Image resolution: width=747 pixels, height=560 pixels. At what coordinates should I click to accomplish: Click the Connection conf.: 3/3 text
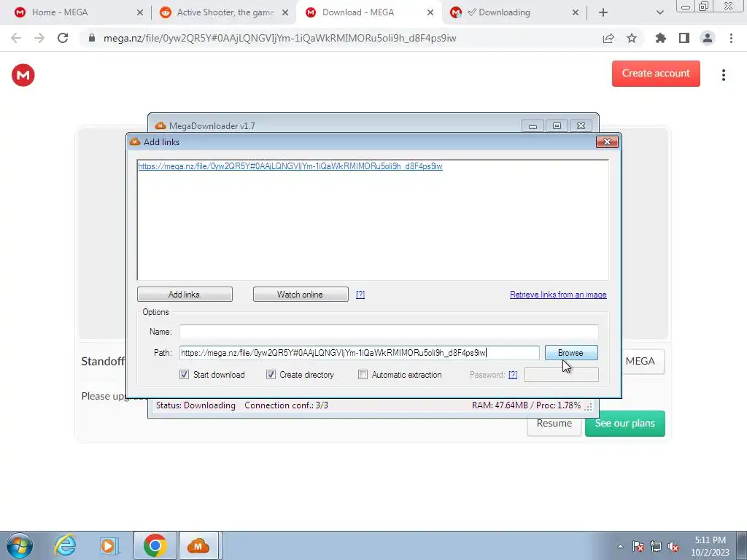click(x=286, y=405)
